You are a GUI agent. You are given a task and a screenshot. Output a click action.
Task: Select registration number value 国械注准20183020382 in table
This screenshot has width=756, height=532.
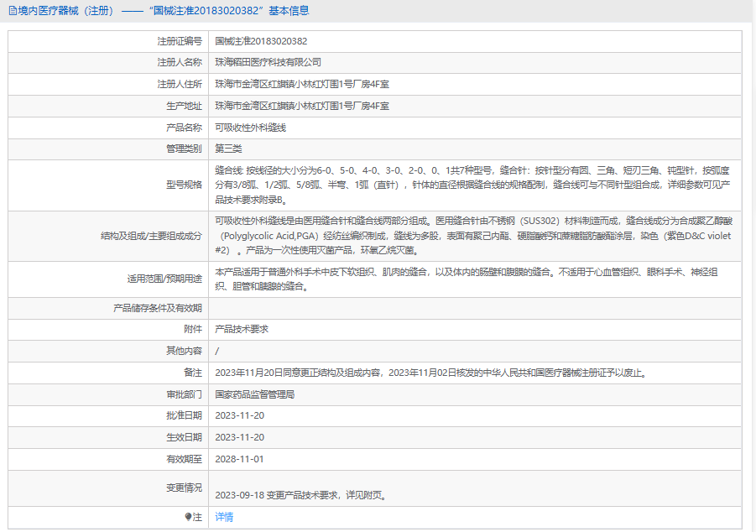point(260,41)
